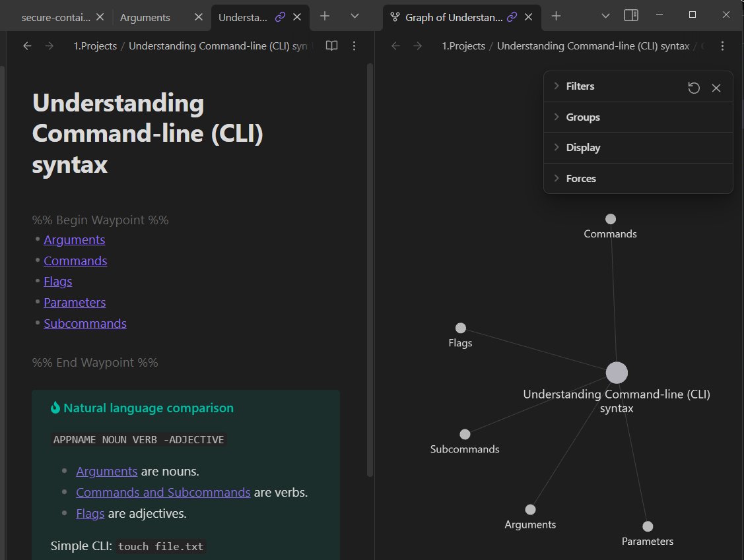This screenshot has width=744, height=560.
Task: Click the touch file.txt inline code
Action: (x=160, y=546)
